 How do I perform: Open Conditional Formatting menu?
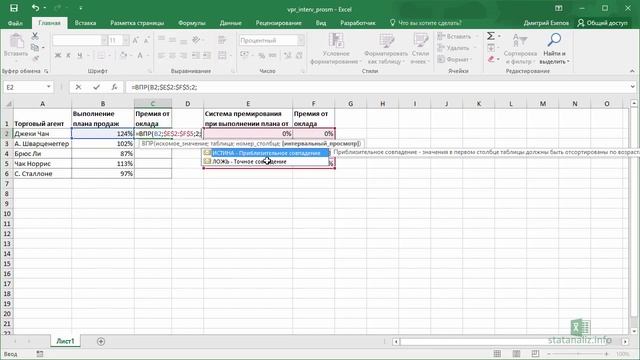click(336, 49)
